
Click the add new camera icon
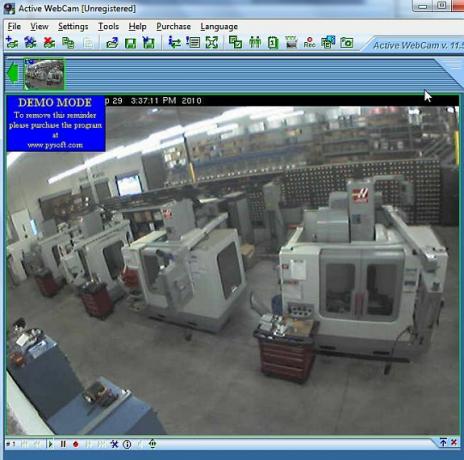tap(12, 42)
